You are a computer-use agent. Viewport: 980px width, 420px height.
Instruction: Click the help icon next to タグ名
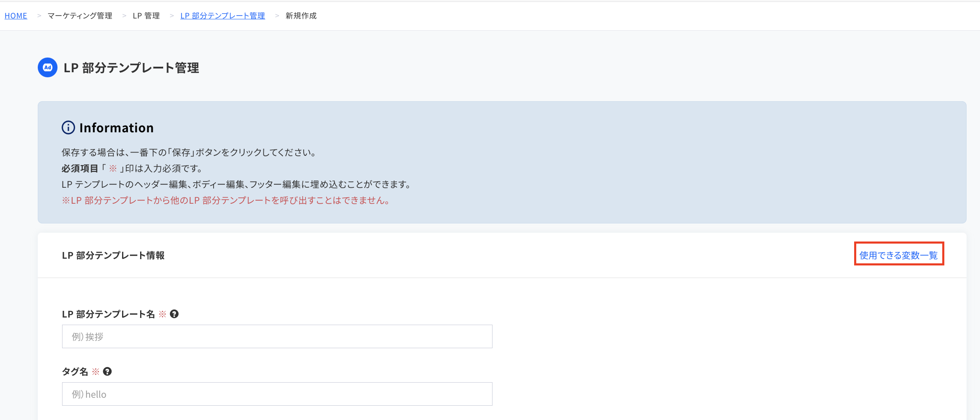click(x=107, y=371)
